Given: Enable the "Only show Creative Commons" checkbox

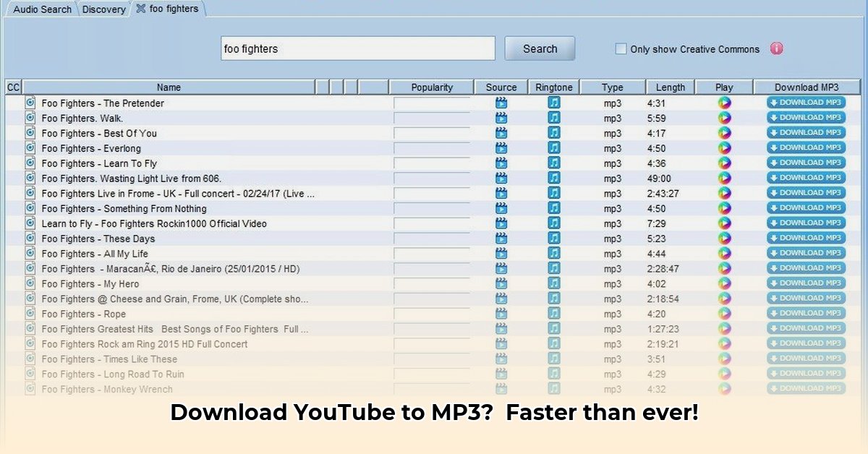Looking at the screenshot, I should [x=621, y=48].
